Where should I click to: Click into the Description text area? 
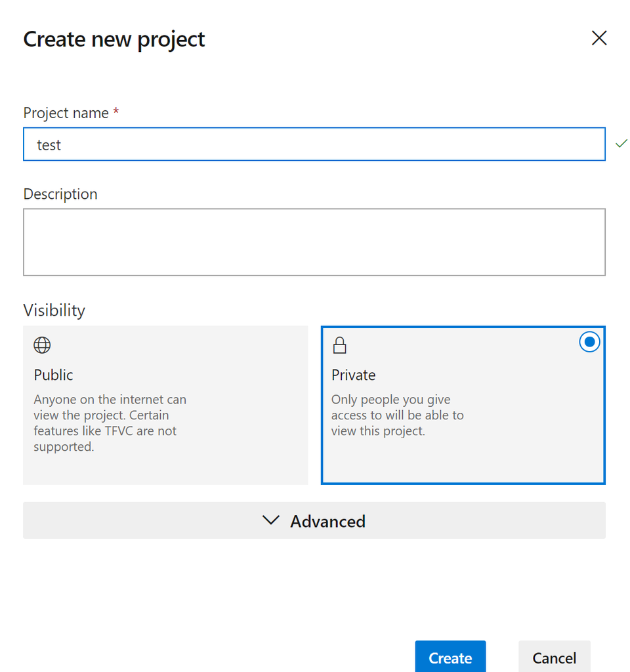pos(314,242)
